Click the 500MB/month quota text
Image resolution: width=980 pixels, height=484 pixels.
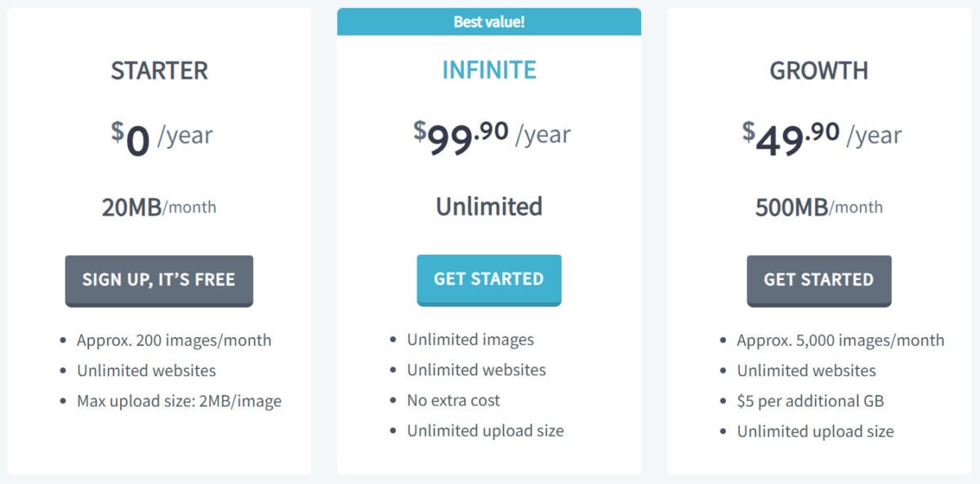[x=818, y=207]
